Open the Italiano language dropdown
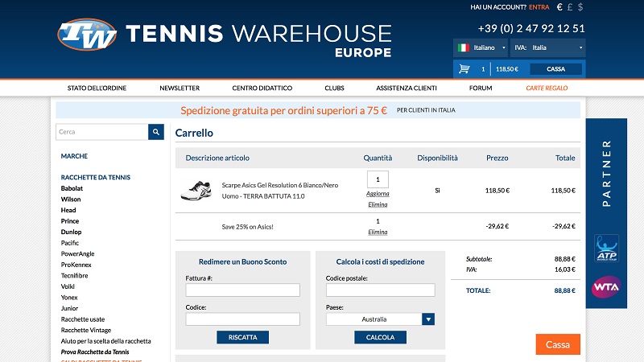Image resolution: width=644 pixels, height=362 pixels. (x=480, y=48)
